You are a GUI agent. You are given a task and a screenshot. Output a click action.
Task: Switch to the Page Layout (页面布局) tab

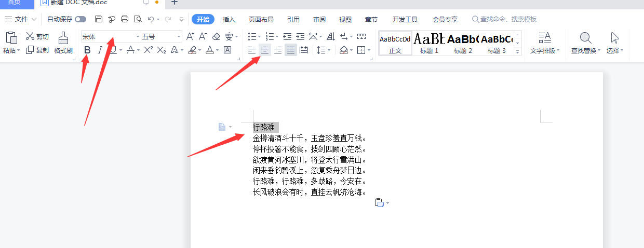[261, 20]
